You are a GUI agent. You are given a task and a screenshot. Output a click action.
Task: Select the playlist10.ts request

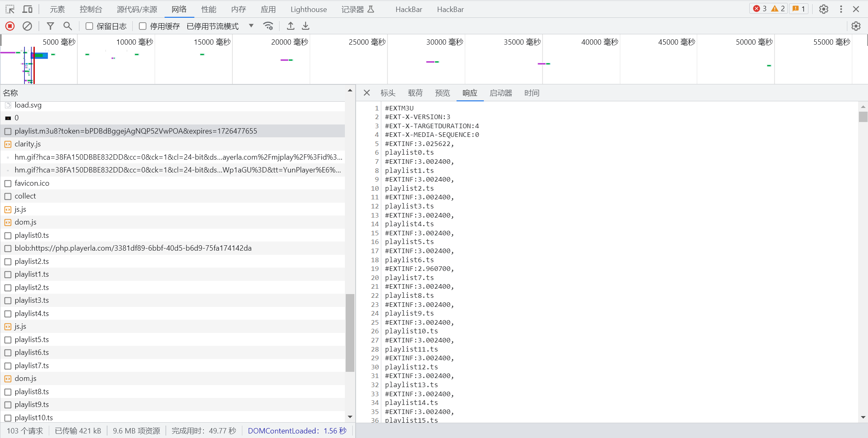coord(172,417)
